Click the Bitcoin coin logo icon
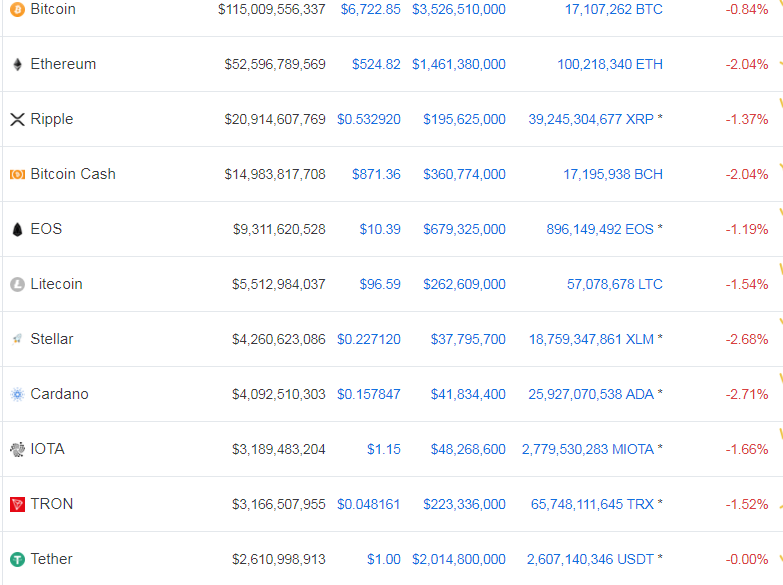 17,9
